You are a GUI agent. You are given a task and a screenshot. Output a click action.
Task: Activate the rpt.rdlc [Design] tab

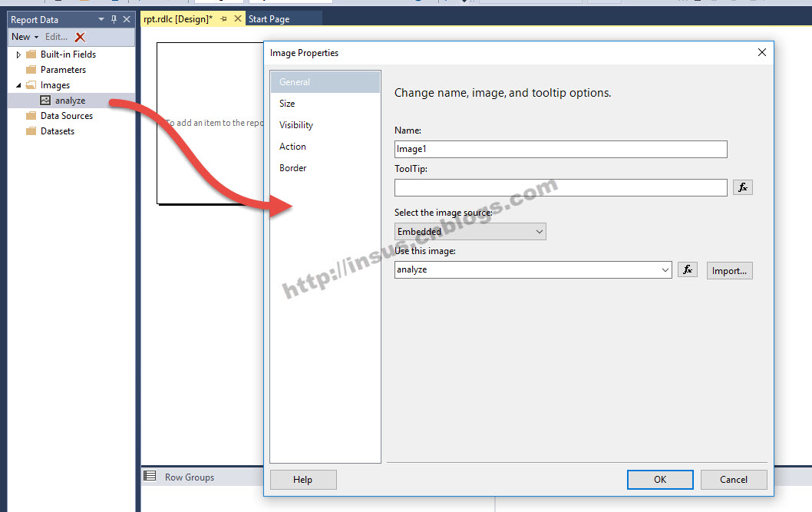[178, 19]
